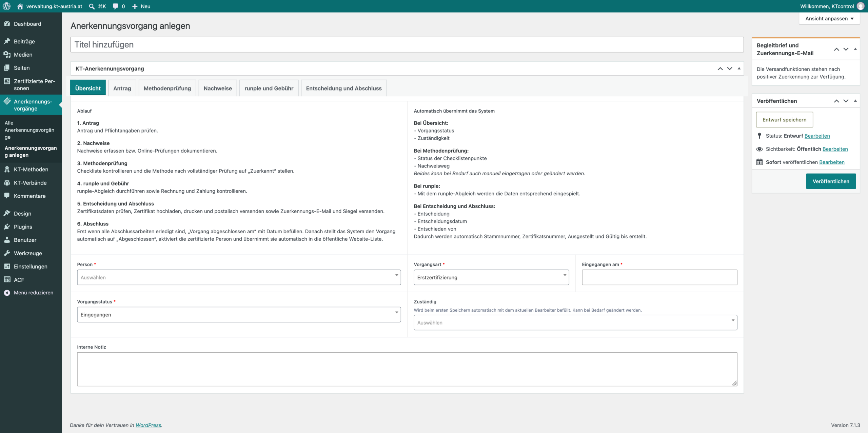The height and width of the screenshot is (433, 868).
Task: Open the comments bubble icon in admin bar
Action: coord(115,6)
